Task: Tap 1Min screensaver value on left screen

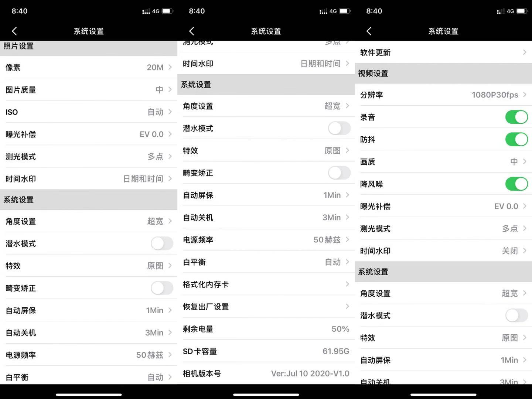Action: (x=155, y=310)
